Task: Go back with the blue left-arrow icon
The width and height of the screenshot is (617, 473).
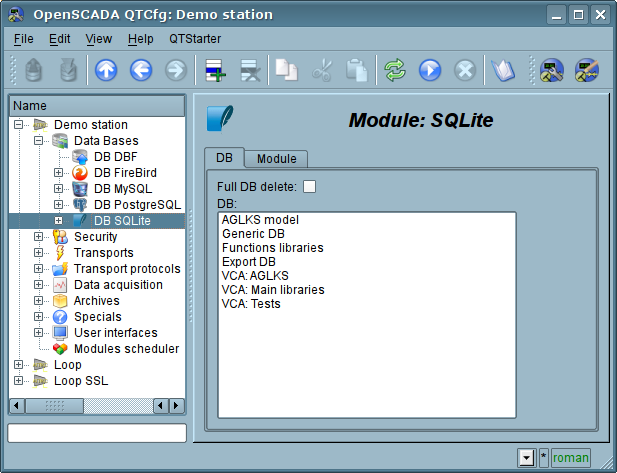Action: pyautogui.click(x=141, y=70)
